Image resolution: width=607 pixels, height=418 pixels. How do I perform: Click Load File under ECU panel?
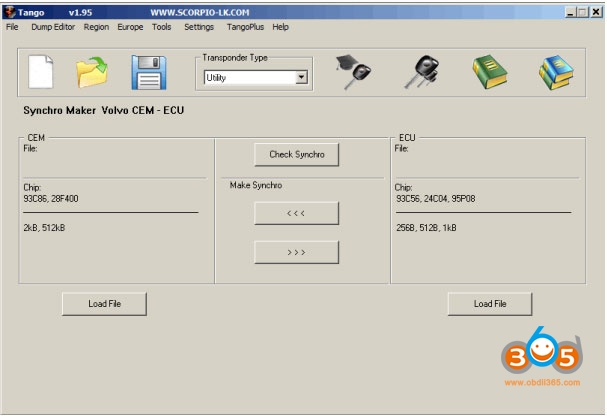(490, 304)
